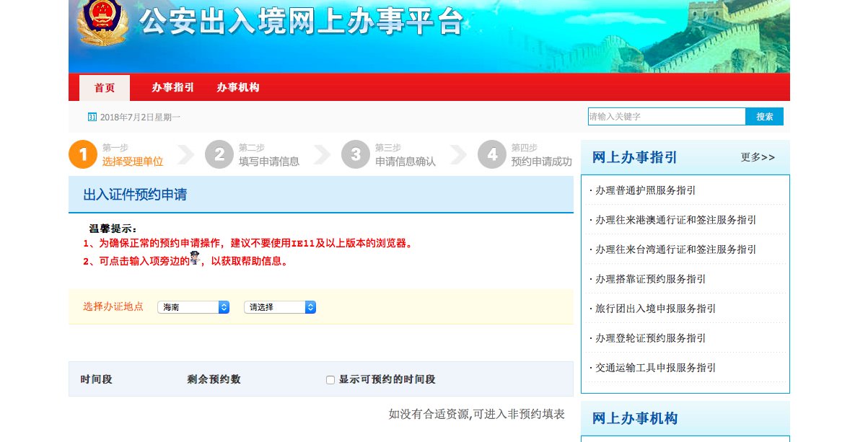Viewport: 868px width, 442px height.
Task: Switch to the 办事机构 tab
Action: click(x=238, y=87)
